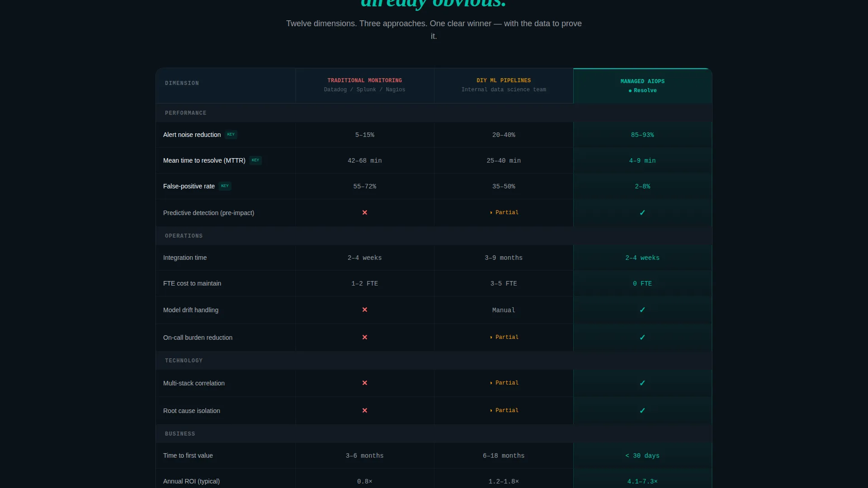Viewport: 868px width, 488px height.
Task: Click the 3–5 FTE cost value
Action: (504, 283)
